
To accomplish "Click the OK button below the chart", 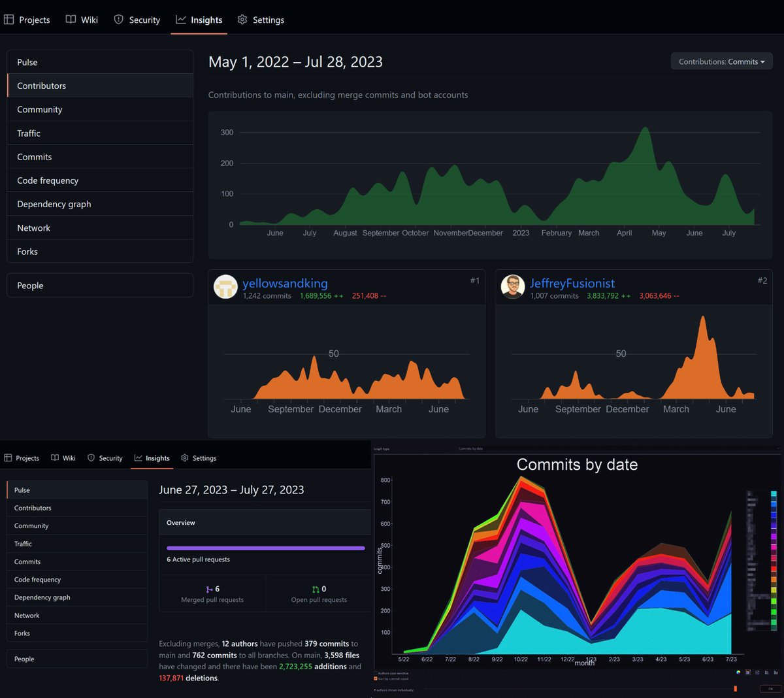I will (x=770, y=688).
